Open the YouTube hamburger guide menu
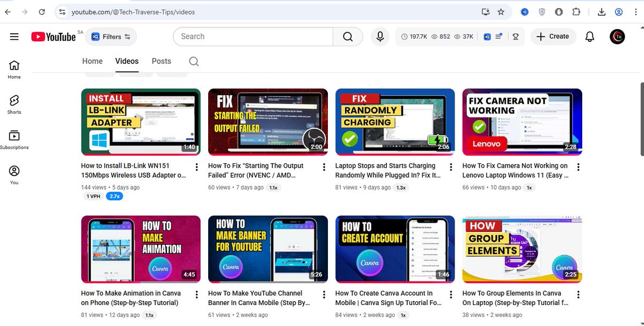Image resolution: width=644 pixels, height=326 pixels. point(14,37)
